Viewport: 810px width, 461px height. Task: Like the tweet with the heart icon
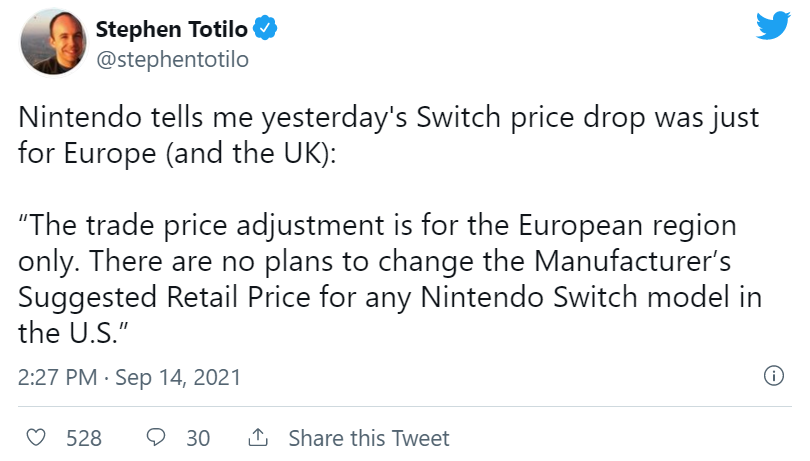[36, 438]
